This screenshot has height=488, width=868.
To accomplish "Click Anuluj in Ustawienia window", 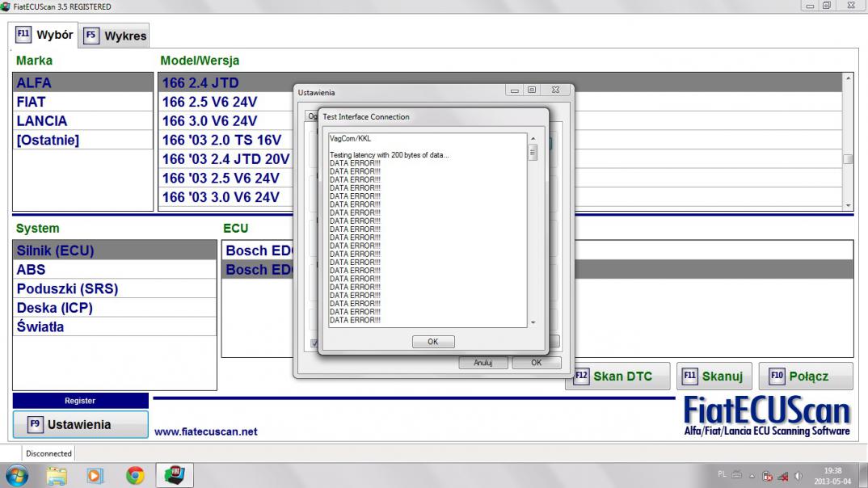I will pyautogui.click(x=483, y=363).
